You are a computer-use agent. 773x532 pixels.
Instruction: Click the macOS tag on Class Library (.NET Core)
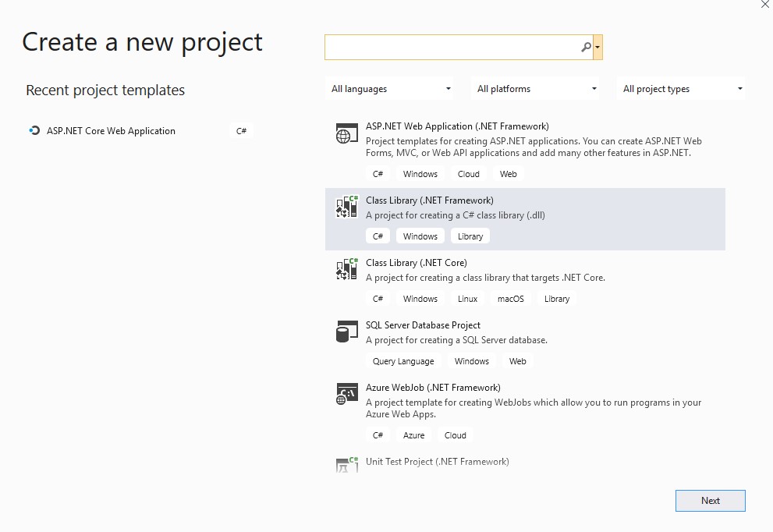[x=511, y=299]
